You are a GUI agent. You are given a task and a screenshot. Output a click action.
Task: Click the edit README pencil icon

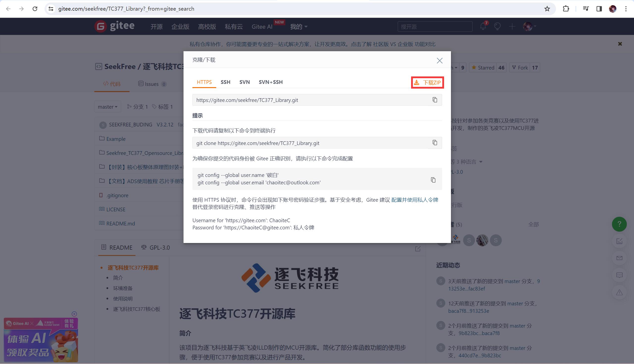coord(418,249)
